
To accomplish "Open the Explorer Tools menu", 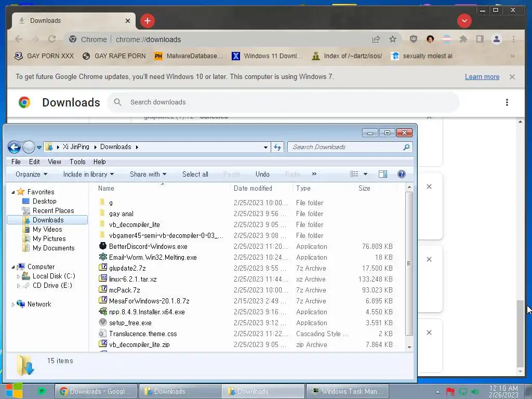I will [x=77, y=162].
